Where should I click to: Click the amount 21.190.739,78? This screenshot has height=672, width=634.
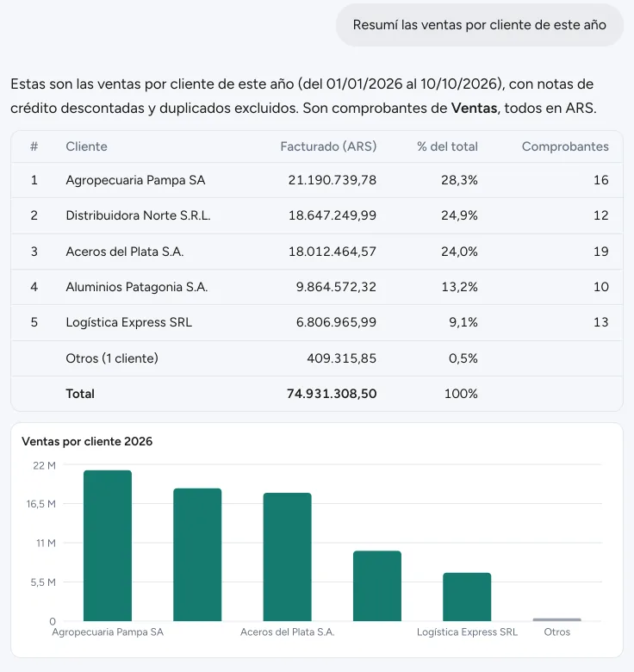(333, 180)
